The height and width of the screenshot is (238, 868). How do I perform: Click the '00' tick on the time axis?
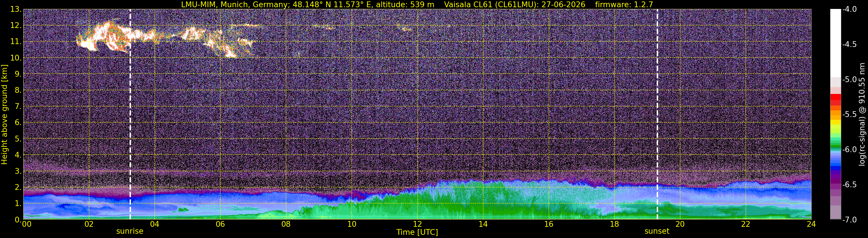26,224
